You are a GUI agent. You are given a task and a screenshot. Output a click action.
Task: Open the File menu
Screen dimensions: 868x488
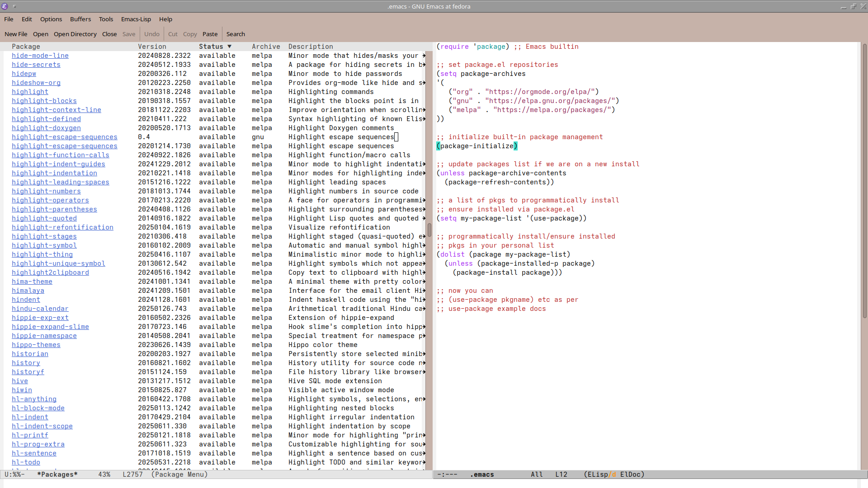pyautogui.click(x=9, y=19)
